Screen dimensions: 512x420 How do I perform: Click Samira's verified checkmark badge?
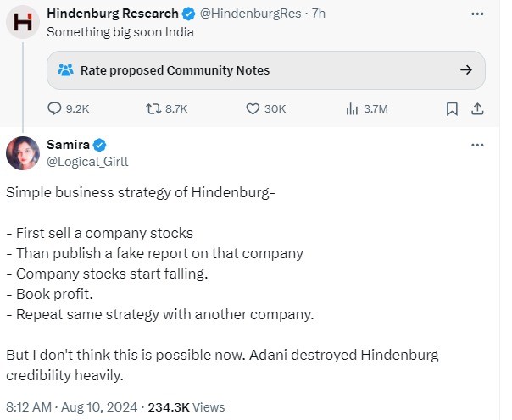98,145
